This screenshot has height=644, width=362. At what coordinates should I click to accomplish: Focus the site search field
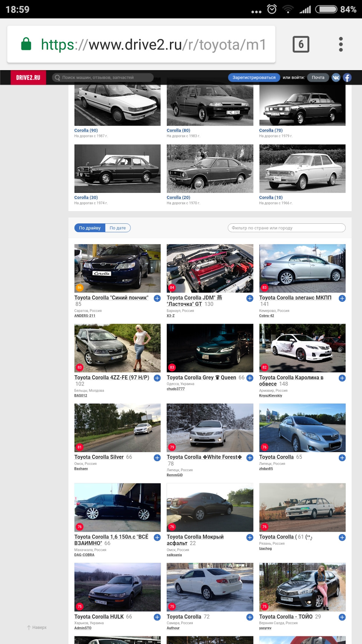[x=103, y=77]
